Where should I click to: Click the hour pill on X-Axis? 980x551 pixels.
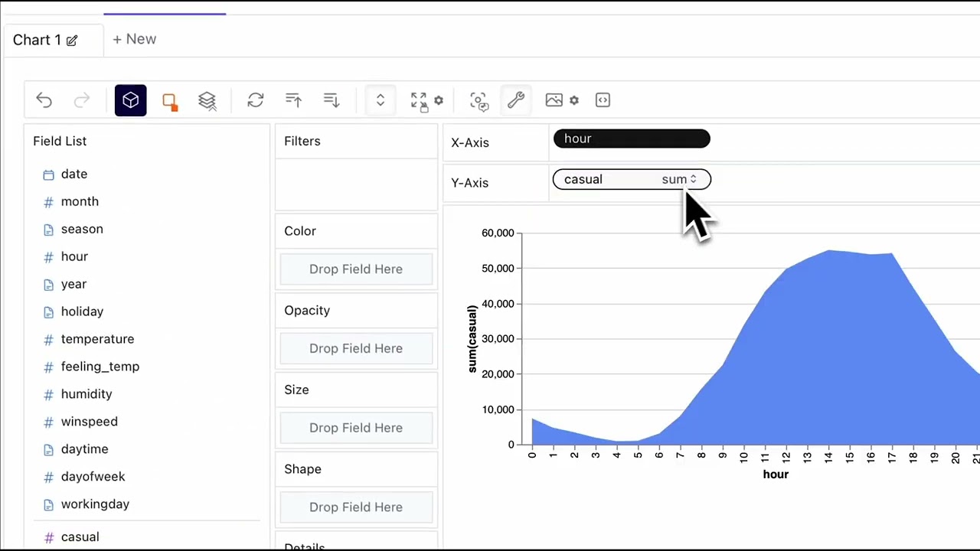point(632,139)
